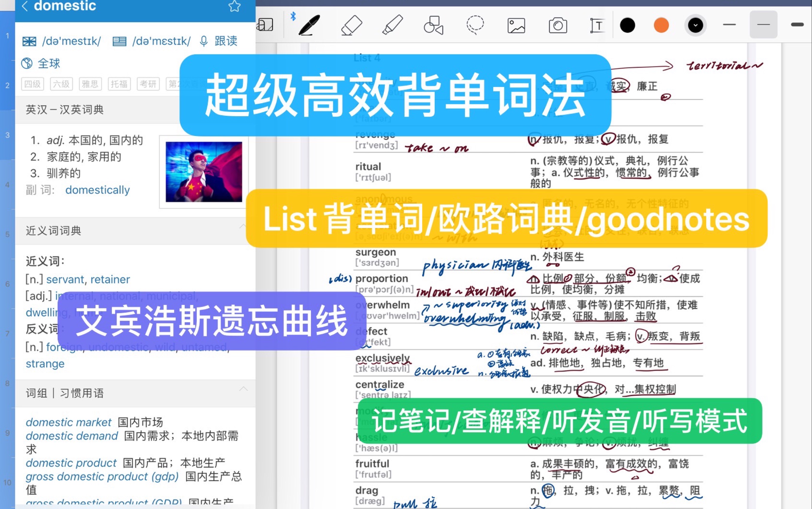Toggle the Bluetooth stylus indicator
The height and width of the screenshot is (509, 812).
click(293, 16)
